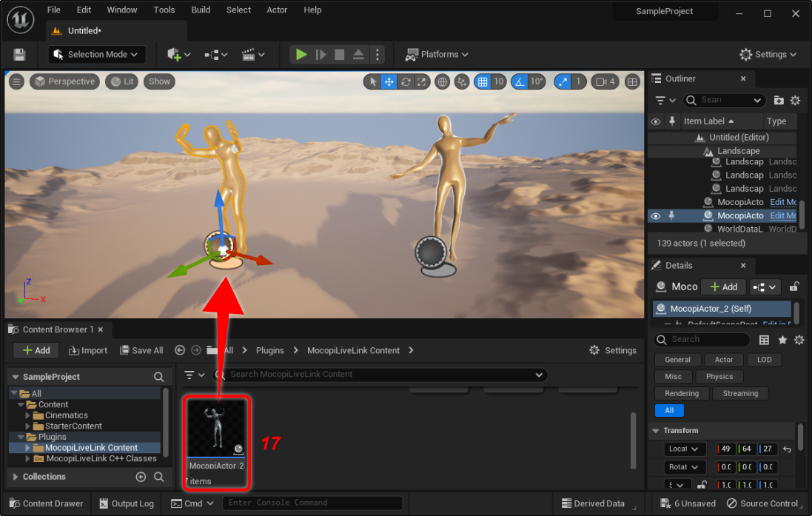Click the Stop simulation button
Image resolution: width=812 pixels, height=516 pixels.
click(340, 55)
